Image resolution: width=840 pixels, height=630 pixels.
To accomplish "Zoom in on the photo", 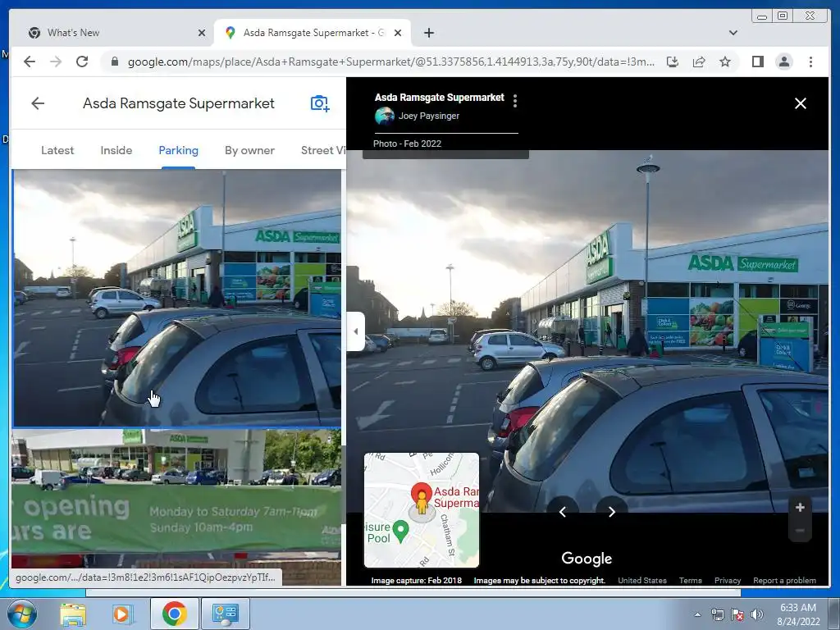I will click(800, 507).
